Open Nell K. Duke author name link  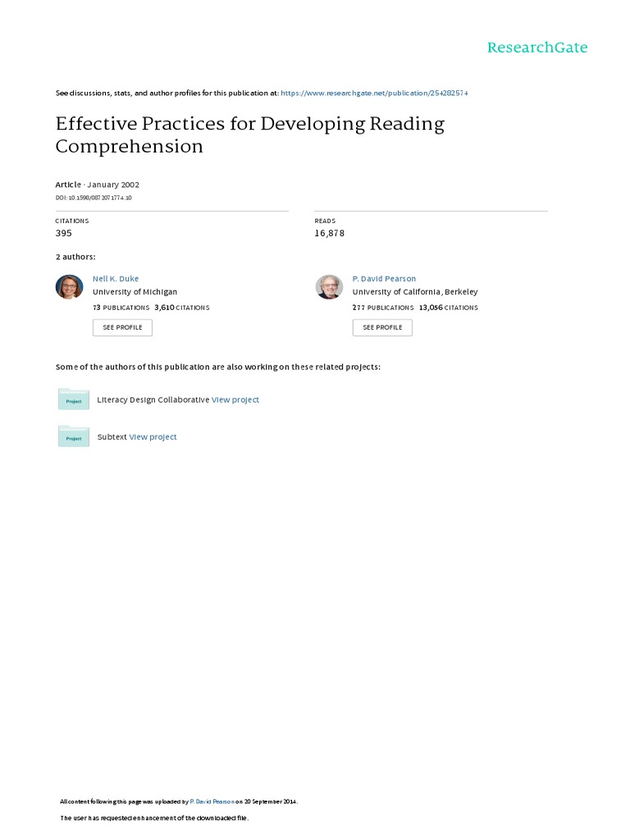point(116,279)
